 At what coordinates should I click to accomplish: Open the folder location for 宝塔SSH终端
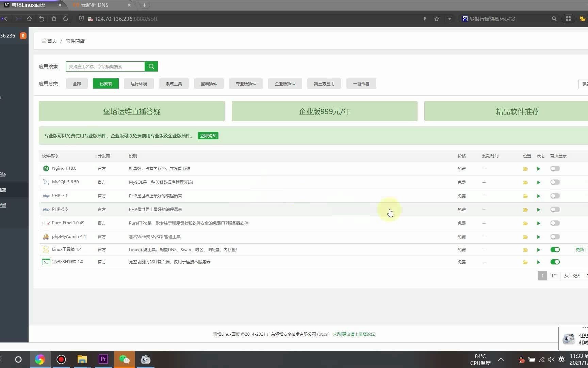[525, 262]
